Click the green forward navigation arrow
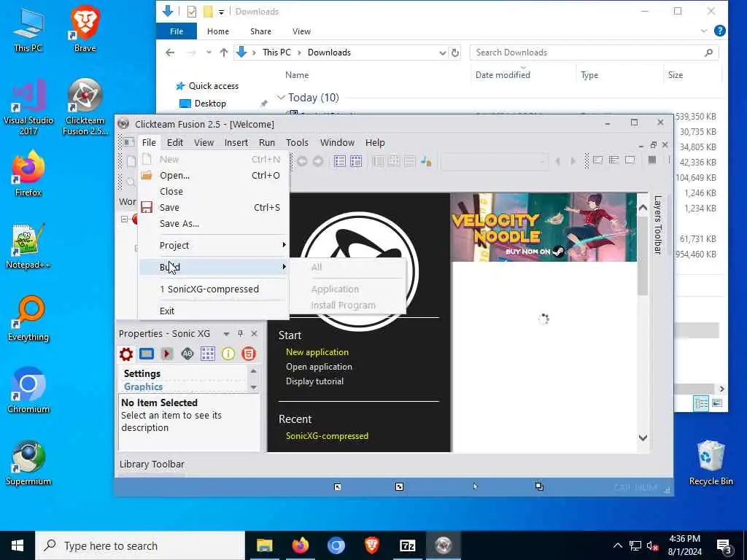This screenshot has height=560, width=747. pyautogui.click(x=318, y=161)
